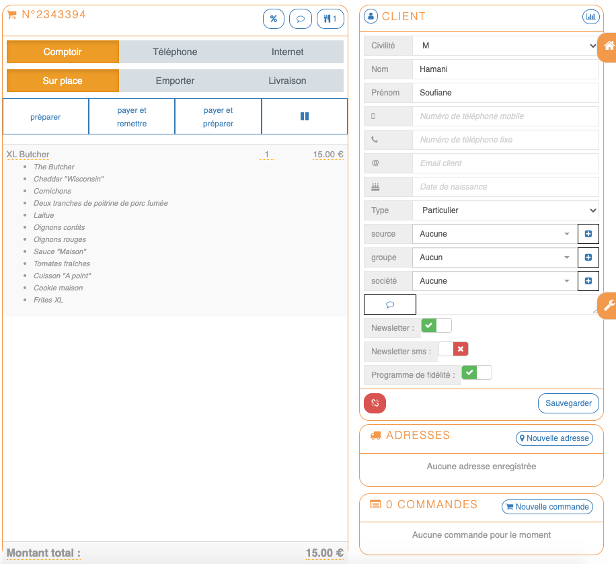Click the Sauvegarder button

click(568, 403)
